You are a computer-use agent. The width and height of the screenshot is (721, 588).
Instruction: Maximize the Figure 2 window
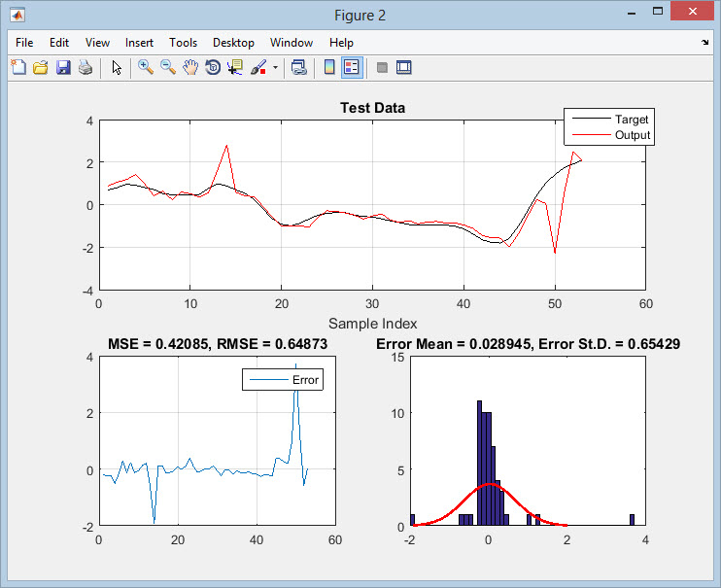(658, 11)
